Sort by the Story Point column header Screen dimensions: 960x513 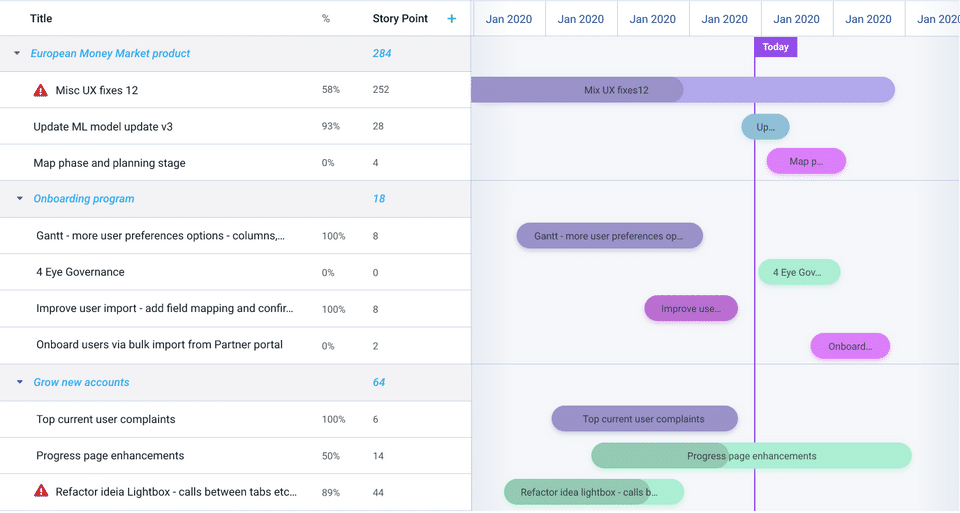click(400, 18)
